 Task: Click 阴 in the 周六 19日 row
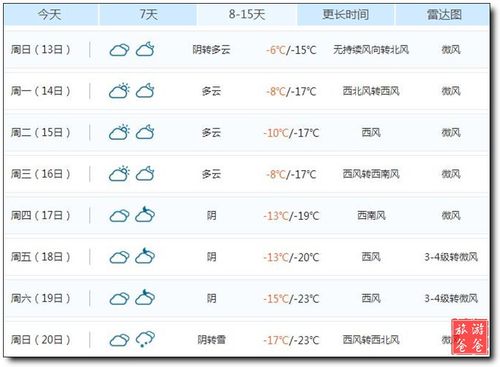point(211,298)
